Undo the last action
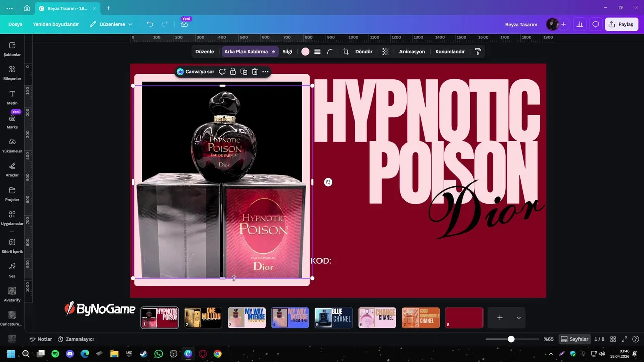Screen dimensions: 644x362 click(x=150, y=24)
